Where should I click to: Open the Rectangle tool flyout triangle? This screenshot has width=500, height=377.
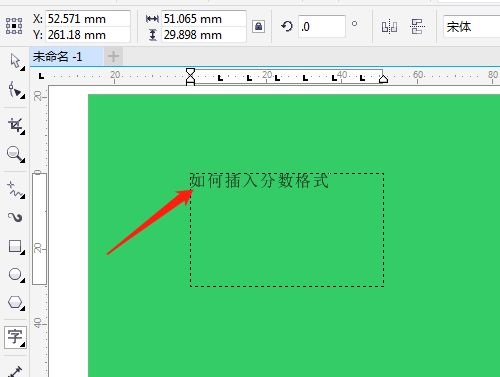23,253
